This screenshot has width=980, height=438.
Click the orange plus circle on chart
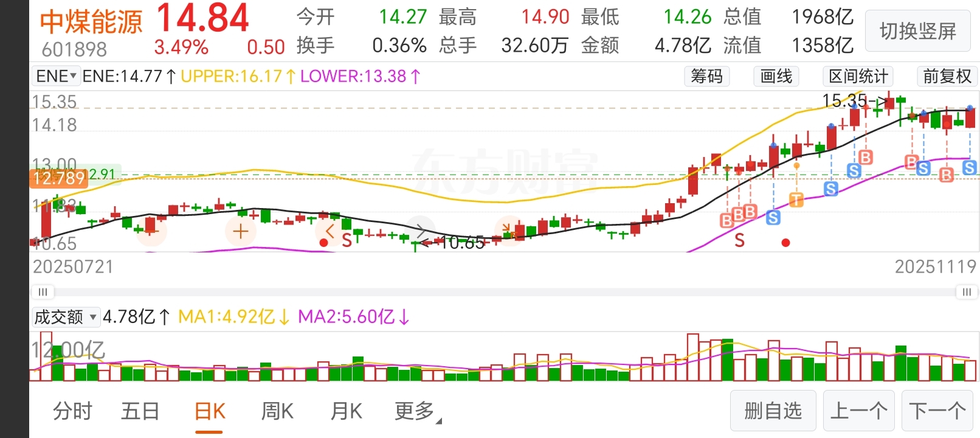pyautogui.click(x=241, y=231)
